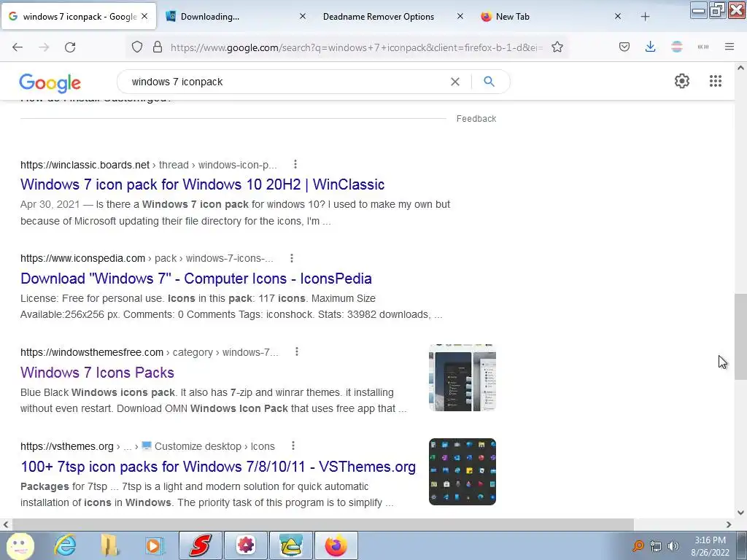Open the tracking protection shield icon

137,47
